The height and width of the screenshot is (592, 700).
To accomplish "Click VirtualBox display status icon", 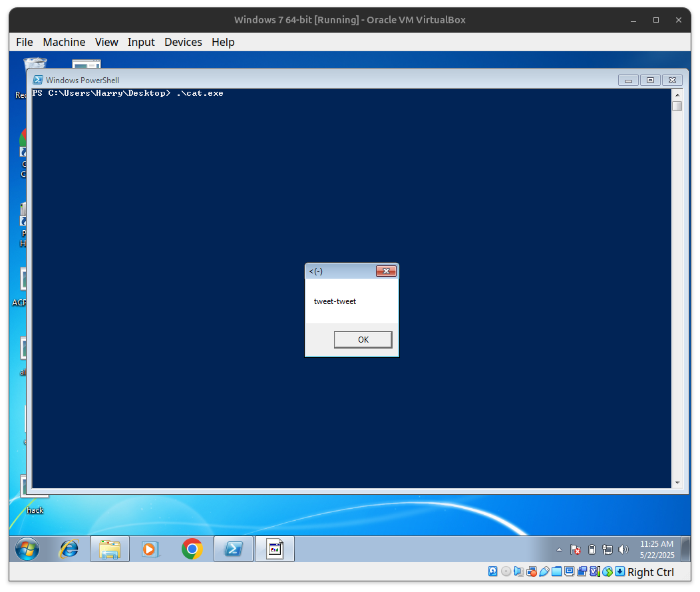I will coord(569,571).
